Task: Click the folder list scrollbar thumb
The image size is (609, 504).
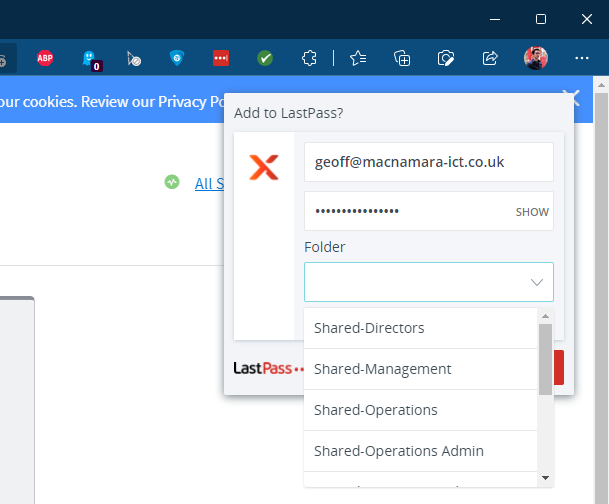Action: pos(545,360)
